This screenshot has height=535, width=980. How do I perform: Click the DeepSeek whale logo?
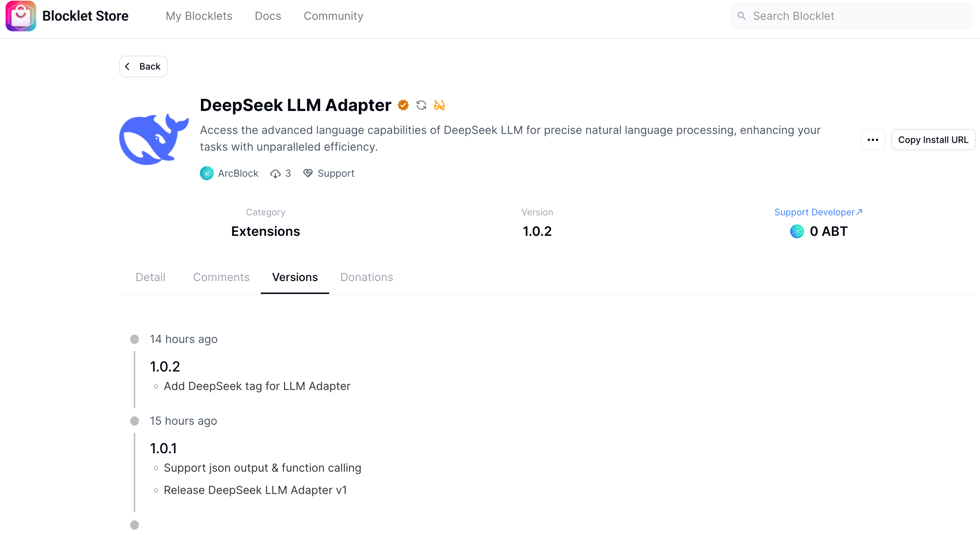154,139
